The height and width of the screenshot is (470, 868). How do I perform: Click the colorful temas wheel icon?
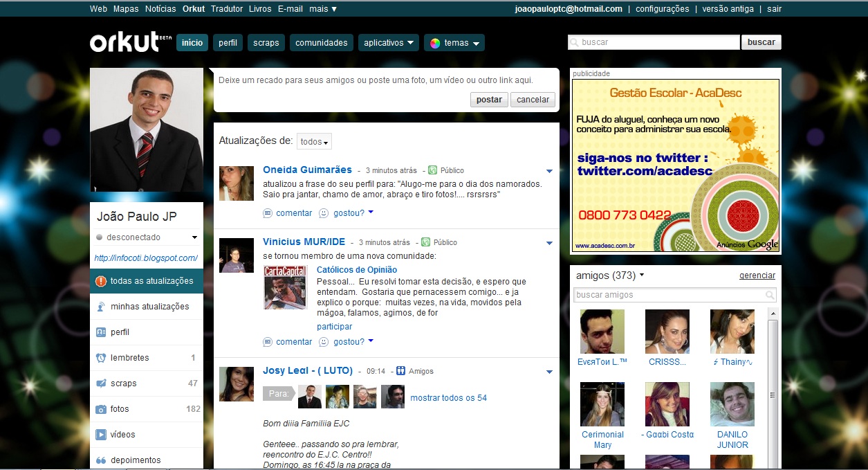click(x=435, y=43)
